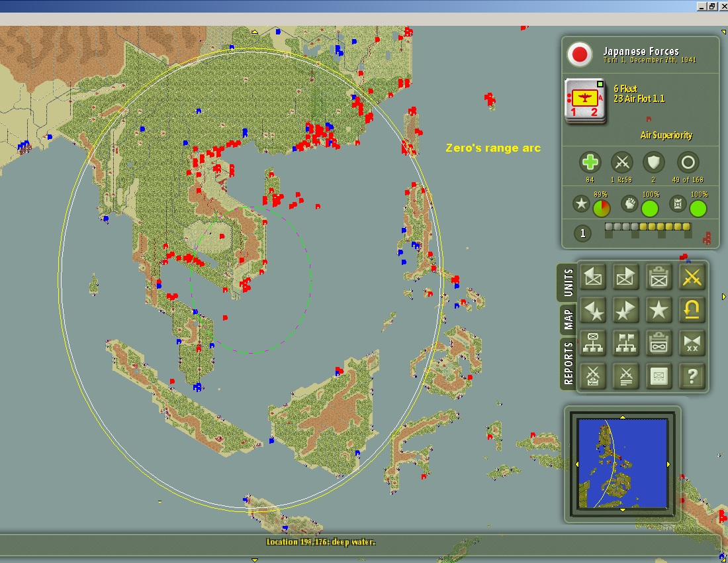Click the crossed swords with text lines button
The image size is (728, 563).
[625, 376]
